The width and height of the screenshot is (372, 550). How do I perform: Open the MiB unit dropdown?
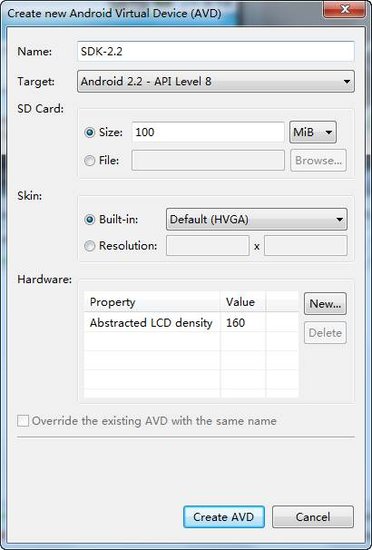pyautogui.click(x=313, y=132)
